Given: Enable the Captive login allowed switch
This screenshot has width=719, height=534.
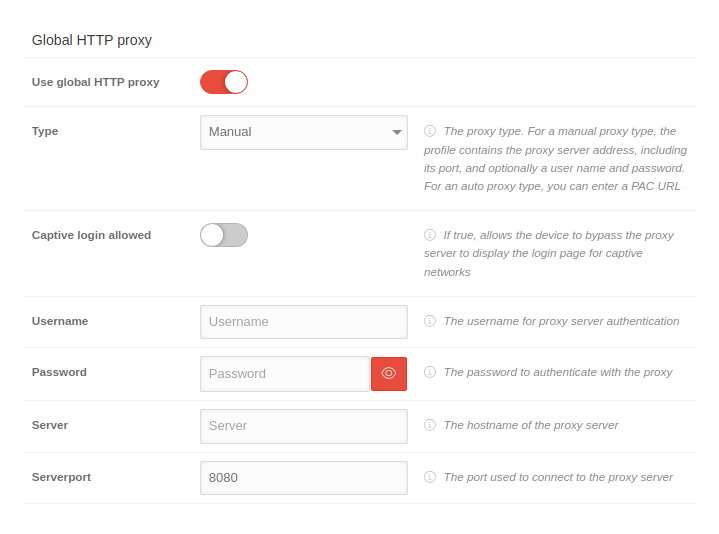Looking at the screenshot, I should point(224,235).
